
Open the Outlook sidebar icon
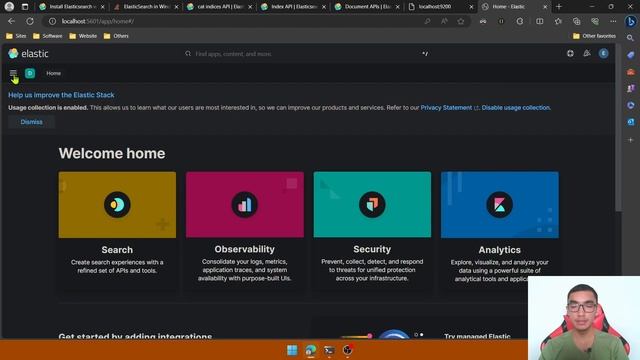click(631, 122)
